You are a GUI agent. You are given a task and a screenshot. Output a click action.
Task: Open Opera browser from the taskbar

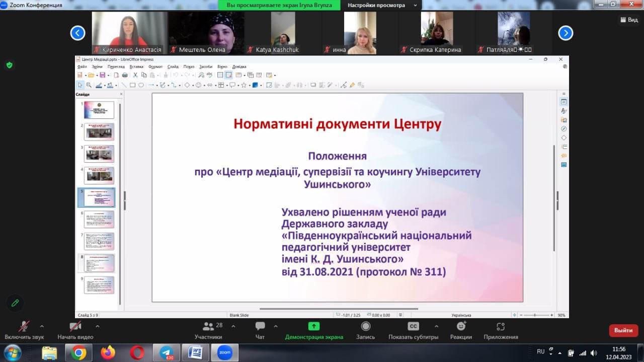(137, 352)
